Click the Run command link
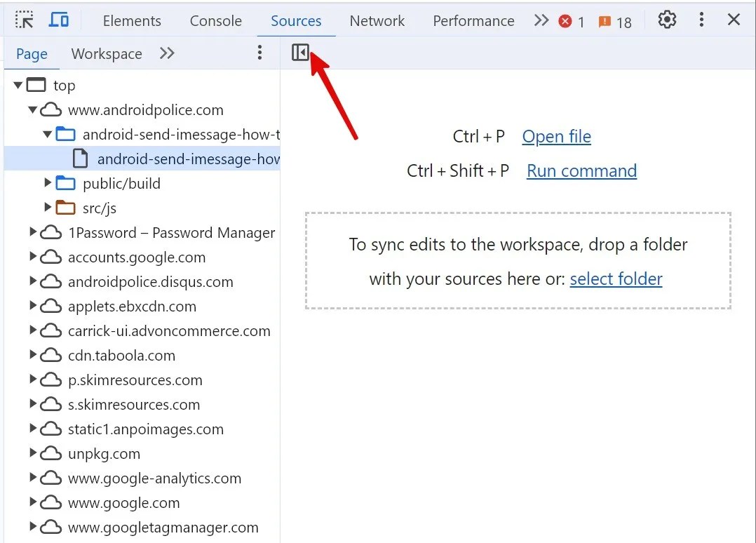Viewport: 756px width, 543px height. click(x=581, y=170)
